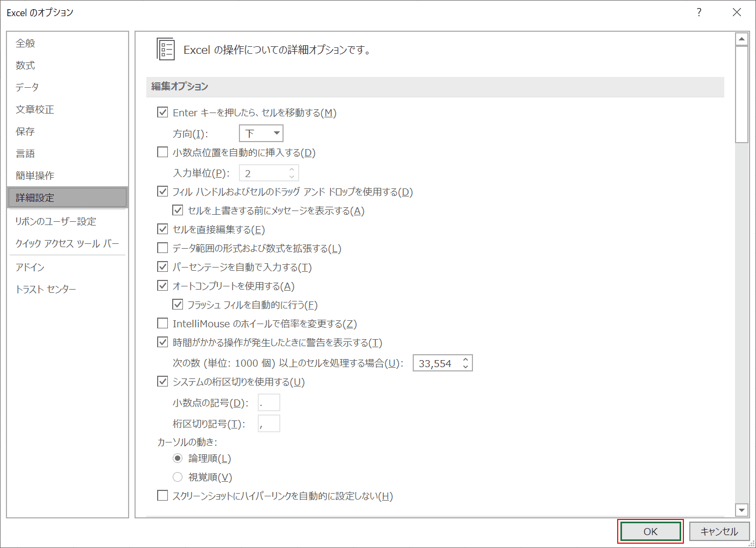Enable IntelliMouse のホイールで倍率を変更する
The image size is (756, 548).
[x=162, y=324]
